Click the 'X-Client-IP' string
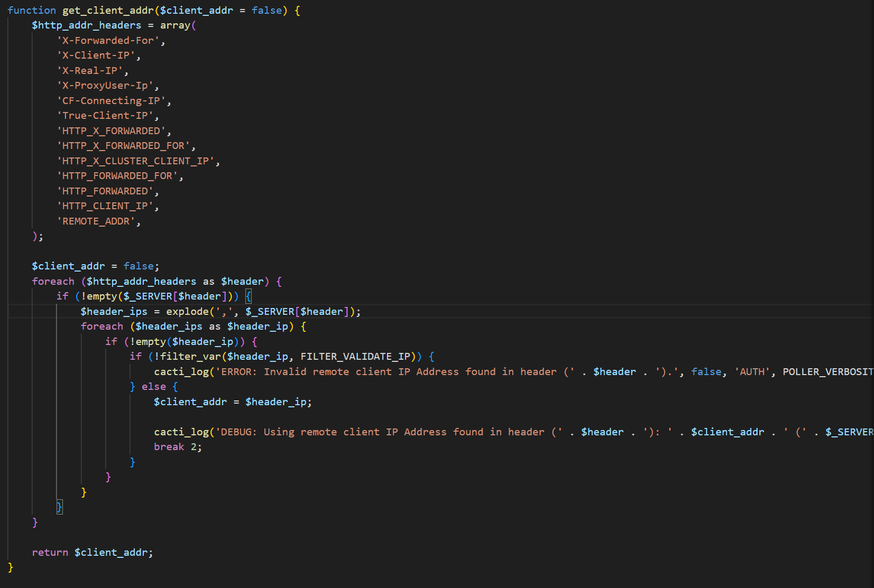Screen dimensions: 874x588 96,55
